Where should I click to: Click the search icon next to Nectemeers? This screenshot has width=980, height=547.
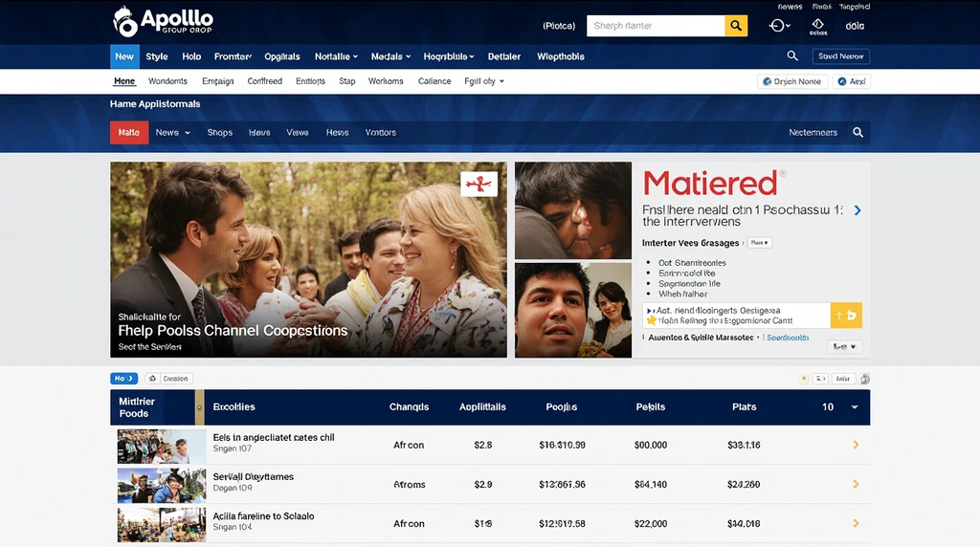(858, 133)
